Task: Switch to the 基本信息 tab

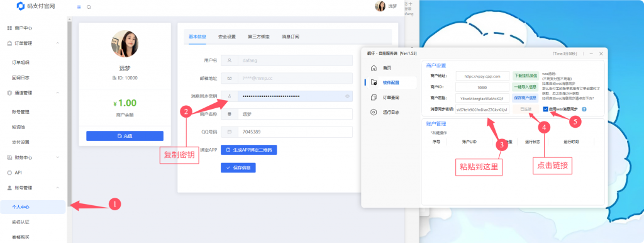Action: coord(197,37)
